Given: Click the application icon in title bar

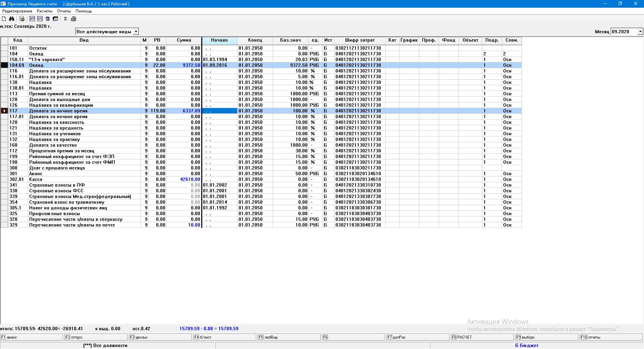Looking at the screenshot, I should click(3, 4).
